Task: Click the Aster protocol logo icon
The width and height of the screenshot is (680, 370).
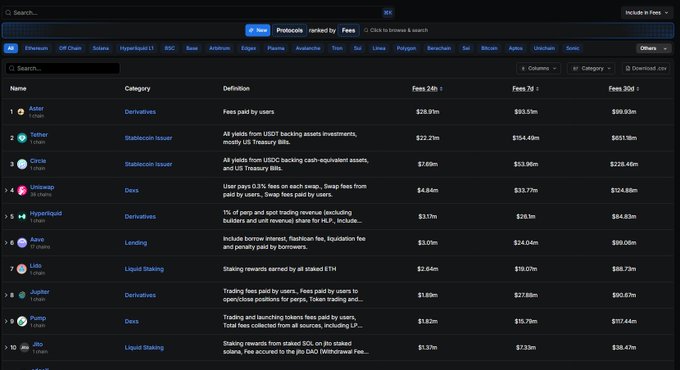Action: 21,112
